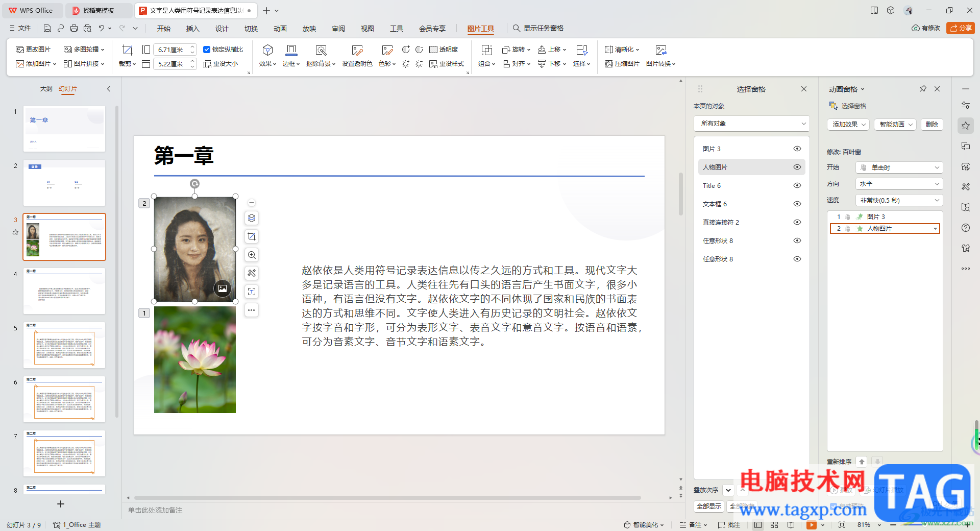This screenshot has width=980, height=531.
Task: Click the animation star icon in the right sidebar
Action: (965, 126)
